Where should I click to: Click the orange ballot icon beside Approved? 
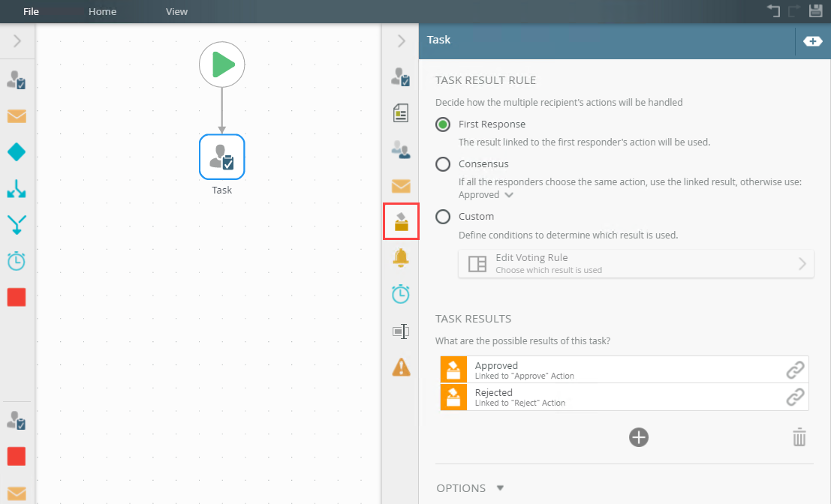[x=453, y=370]
